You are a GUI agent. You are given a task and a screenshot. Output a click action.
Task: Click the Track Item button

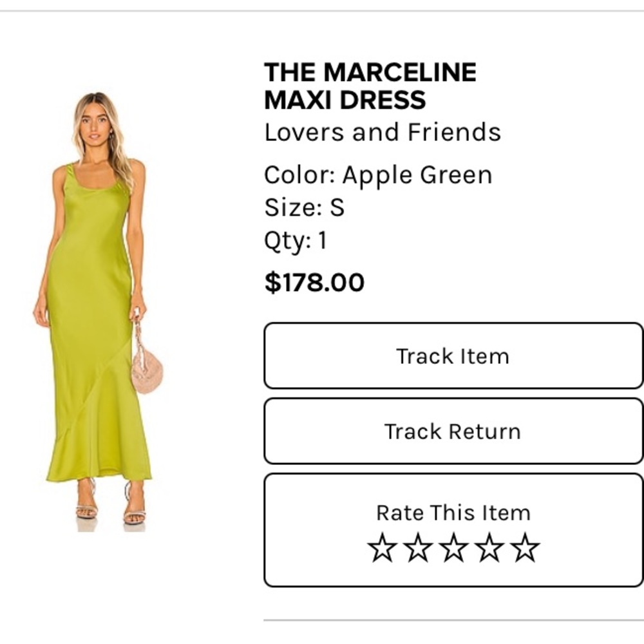coord(453,356)
